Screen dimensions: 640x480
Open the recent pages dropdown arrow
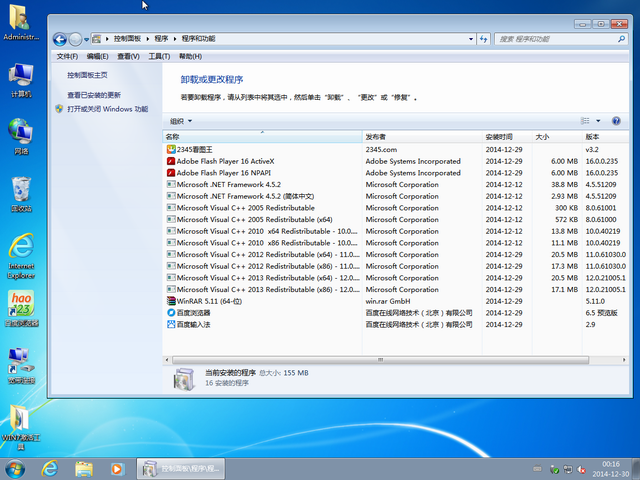point(87,40)
